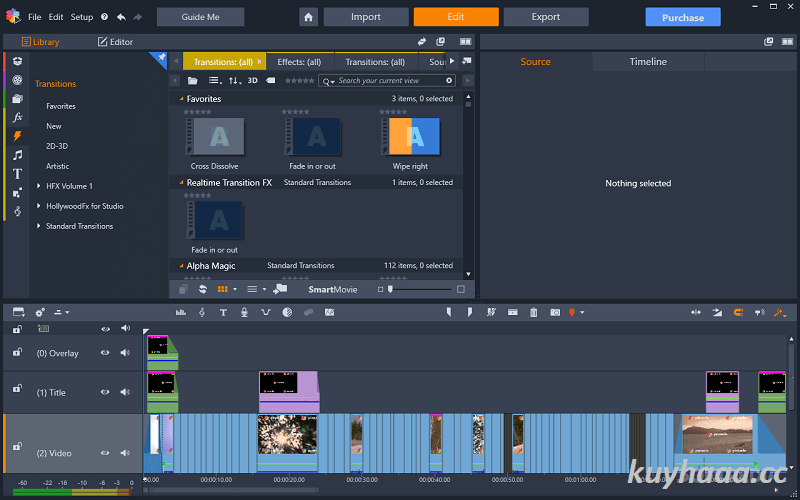This screenshot has width=800, height=500.
Task: Open the Titles T category in sidebar
Action: tap(17, 174)
